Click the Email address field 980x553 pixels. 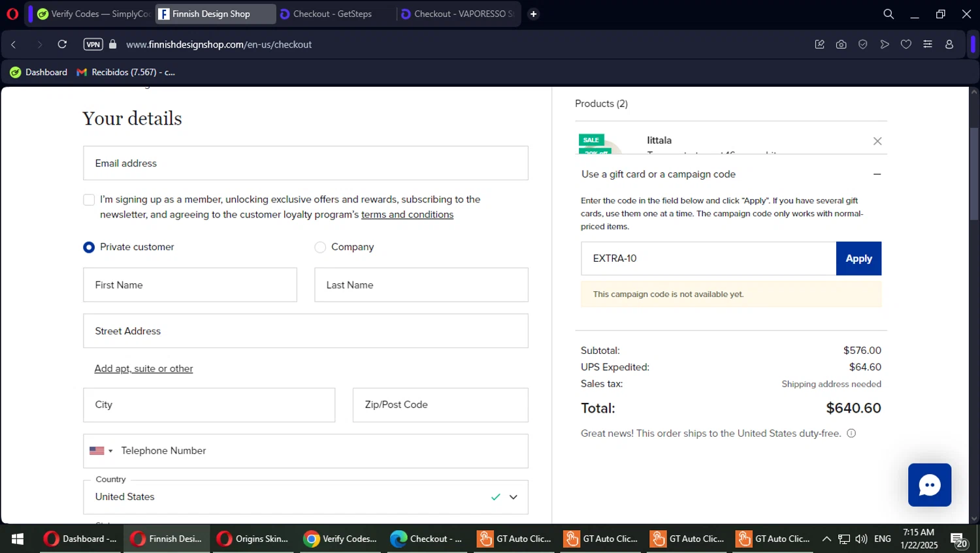pos(306,163)
